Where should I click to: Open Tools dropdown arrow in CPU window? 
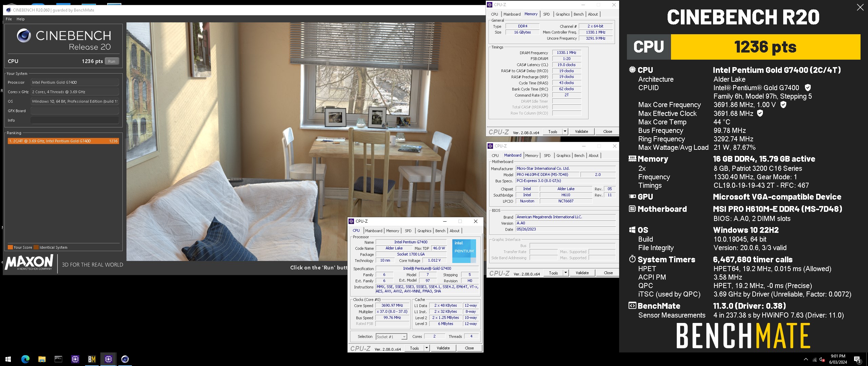tap(427, 348)
